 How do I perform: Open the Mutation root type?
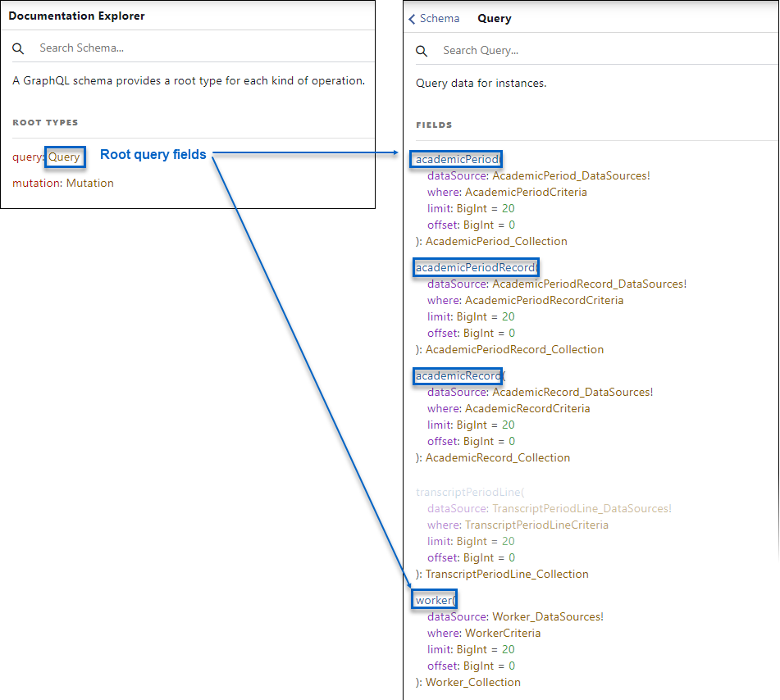90,183
